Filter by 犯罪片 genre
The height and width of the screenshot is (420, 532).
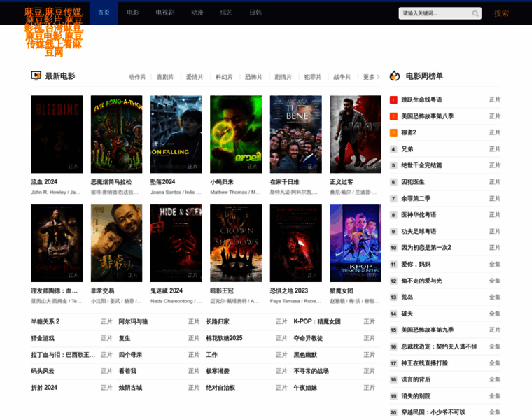coord(313,77)
